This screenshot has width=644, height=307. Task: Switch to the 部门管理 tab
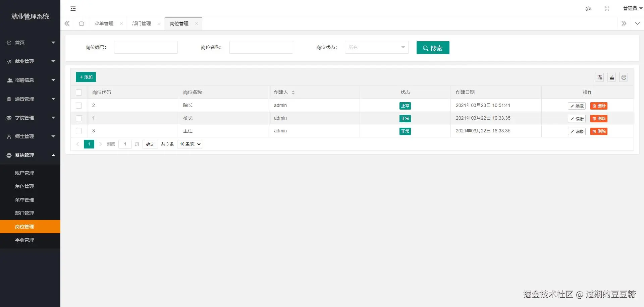142,23
